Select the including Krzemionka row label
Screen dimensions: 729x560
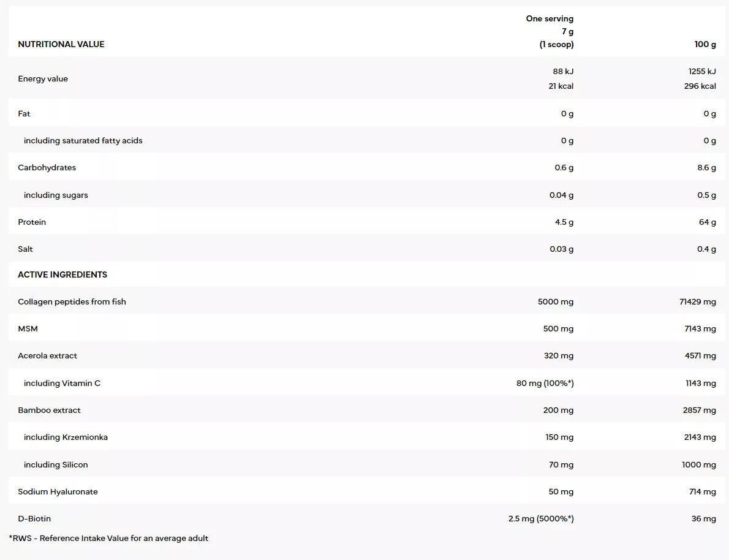[66, 437]
